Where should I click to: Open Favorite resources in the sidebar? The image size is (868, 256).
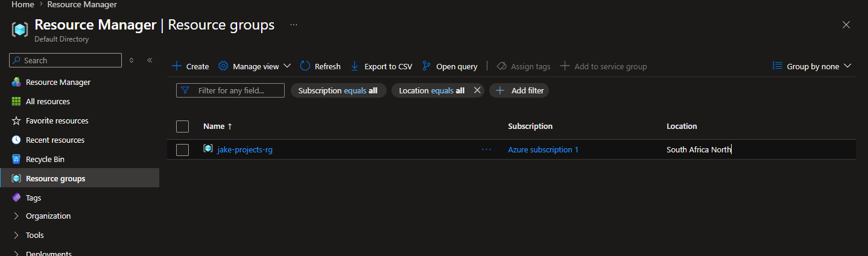coord(57,120)
